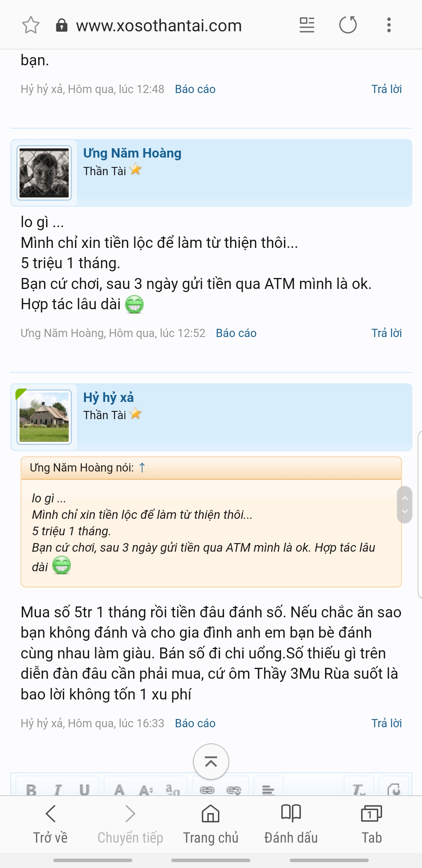Toggle underline formatting in editor

point(84,790)
